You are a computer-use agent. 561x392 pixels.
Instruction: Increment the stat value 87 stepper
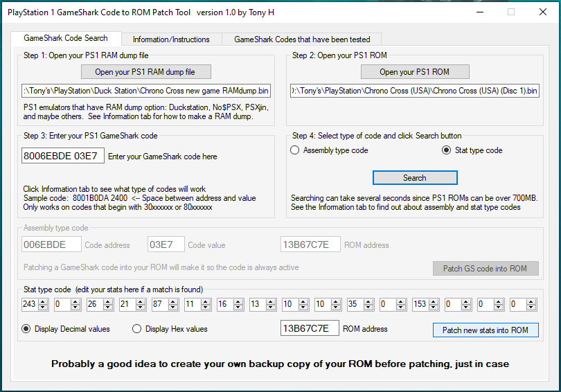[x=175, y=302]
